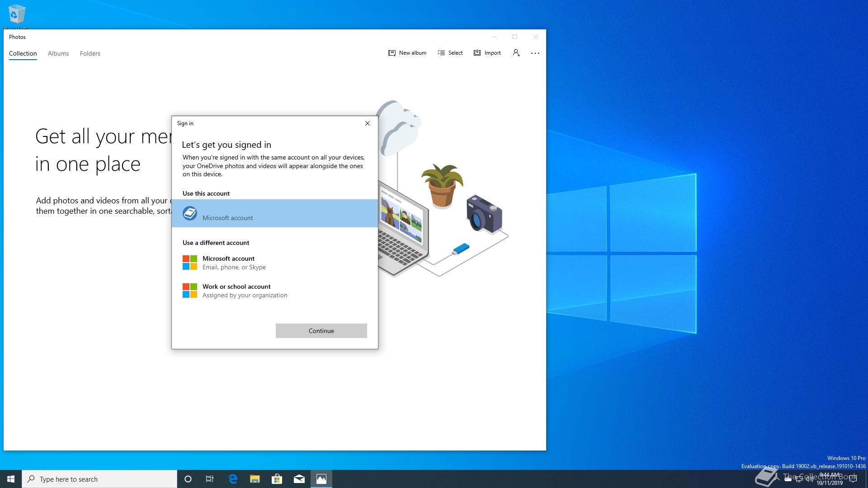Viewport: 868px width, 488px height.
Task: Click the Type here to search box
Action: pos(99,479)
